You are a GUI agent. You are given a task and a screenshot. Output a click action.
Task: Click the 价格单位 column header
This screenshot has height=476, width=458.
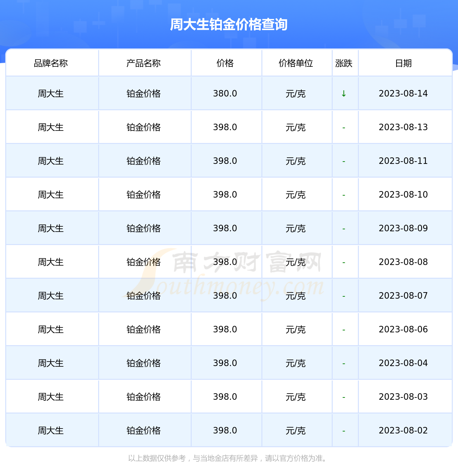tap(296, 63)
